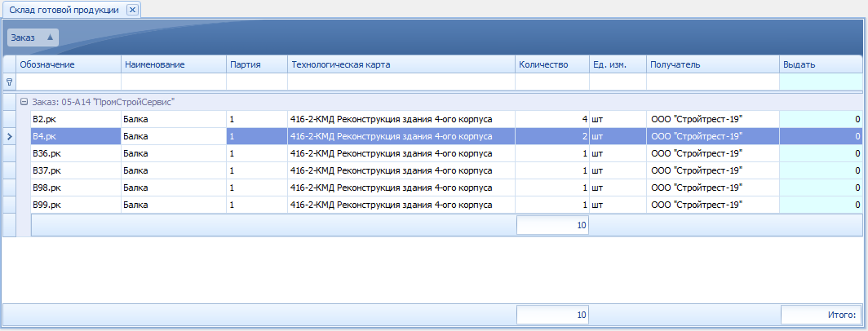This screenshot has height=331, width=868.
Task: Focus the Получатель filter row cell
Action: (x=713, y=82)
